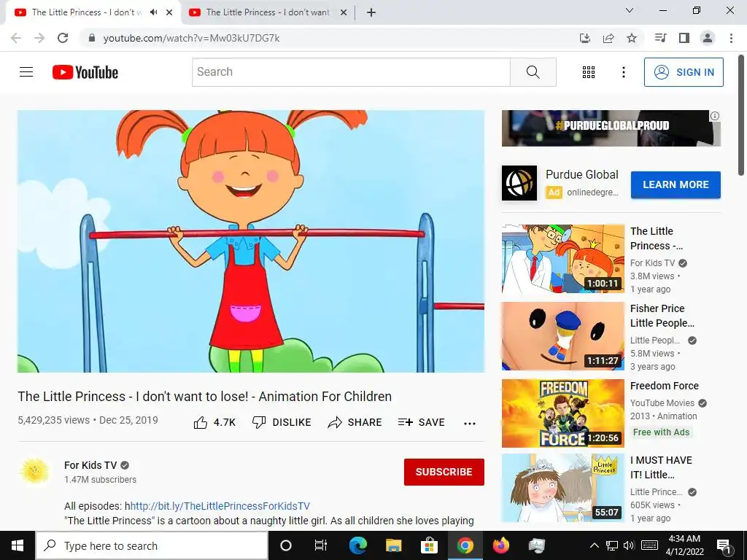
Task: Open the Chrome three-dot menu
Action: click(x=731, y=38)
